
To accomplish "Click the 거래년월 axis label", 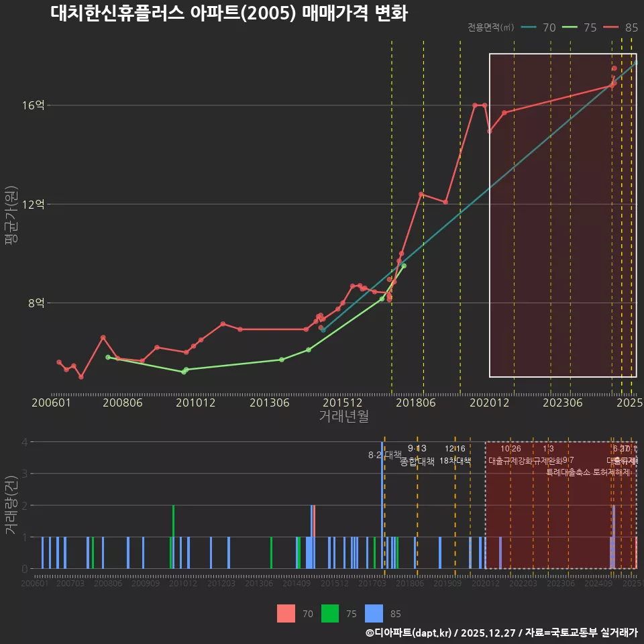I will point(344,417).
